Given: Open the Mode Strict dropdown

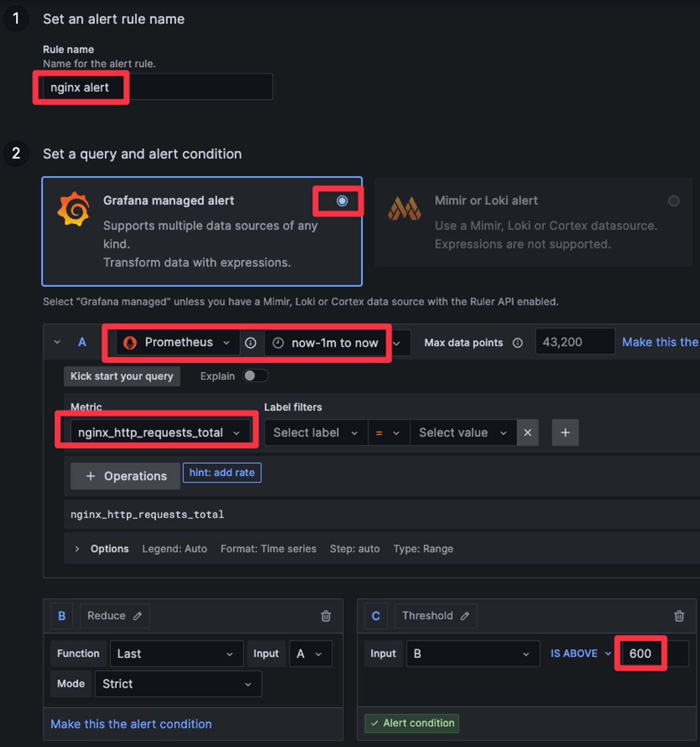Looking at the screenshot, I should 178,684.
